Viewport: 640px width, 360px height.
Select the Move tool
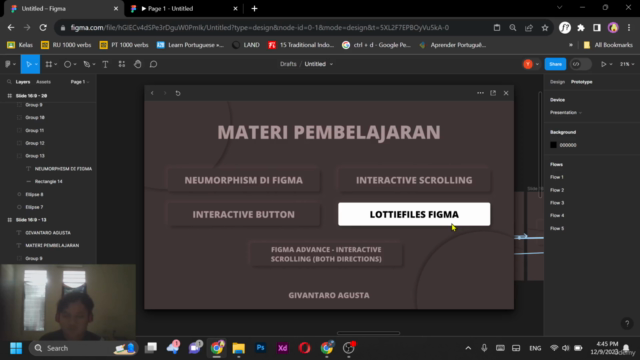pos(29,64)
